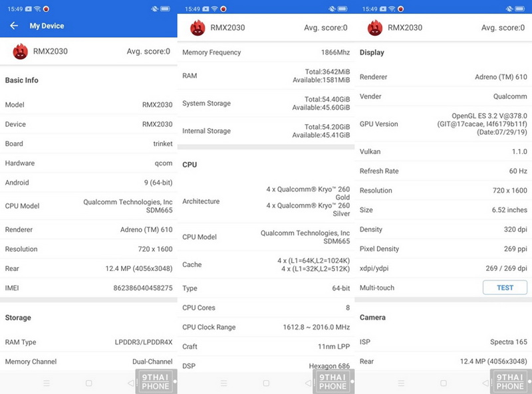Select the Density 320 dpi row
The height and width of the screenshot is (394, 532).
444,229
